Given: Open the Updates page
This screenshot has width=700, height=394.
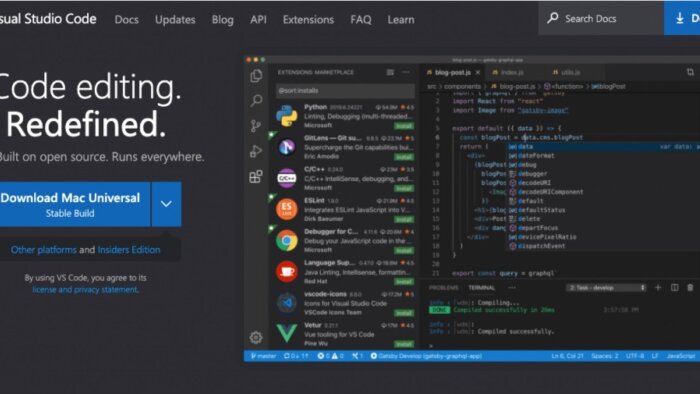Looking at the screenshot, I should pos(175,20).
